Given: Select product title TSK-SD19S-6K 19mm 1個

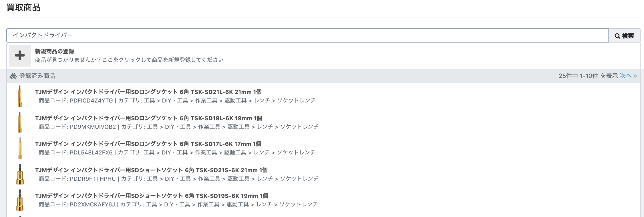Looking at the screenshot, I should point(152,196).
